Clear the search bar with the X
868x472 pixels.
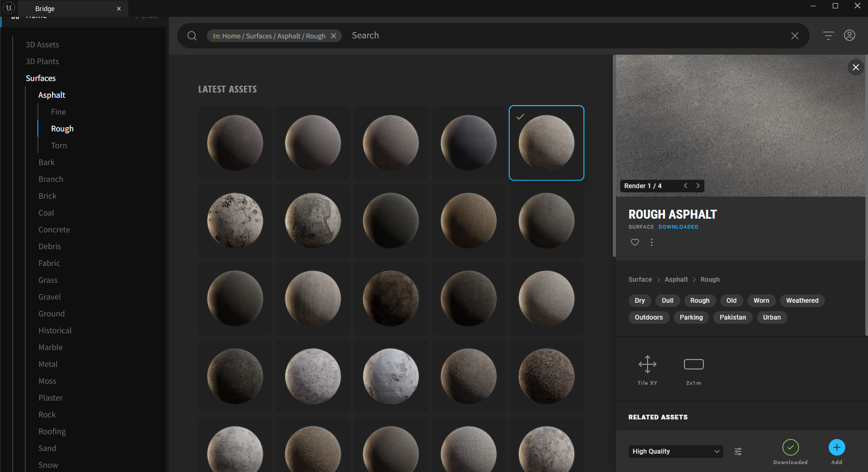(x=795, y=36)
